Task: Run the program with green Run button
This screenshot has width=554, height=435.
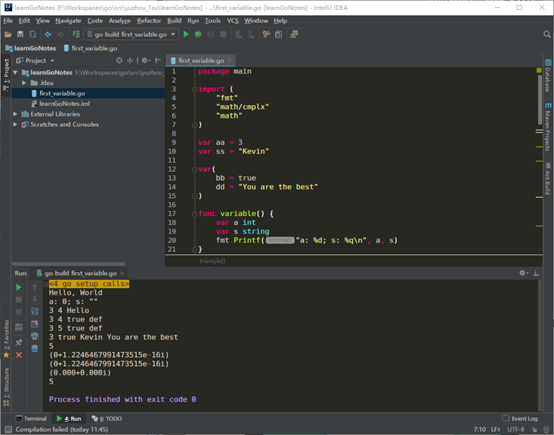Action: (186, 34)
